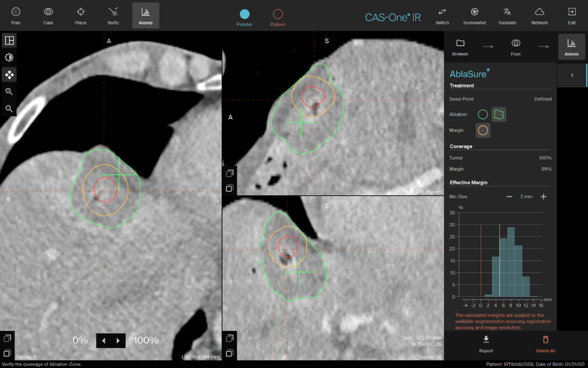
Task: Click lower overlay icon in sagittal view
Action: (229, 187)
